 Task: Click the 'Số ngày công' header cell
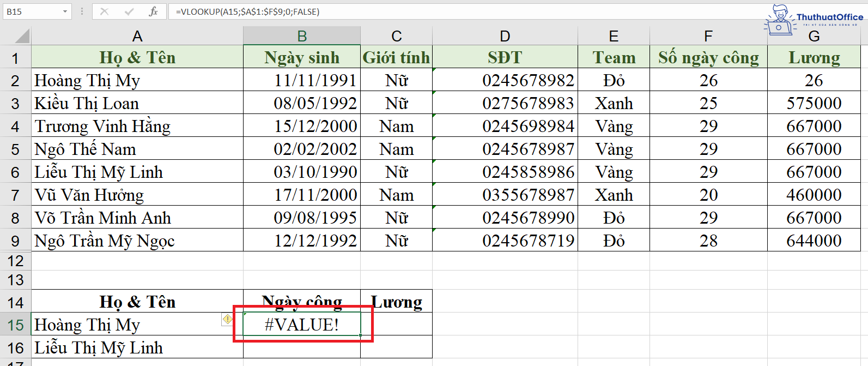tap(708, 57)
